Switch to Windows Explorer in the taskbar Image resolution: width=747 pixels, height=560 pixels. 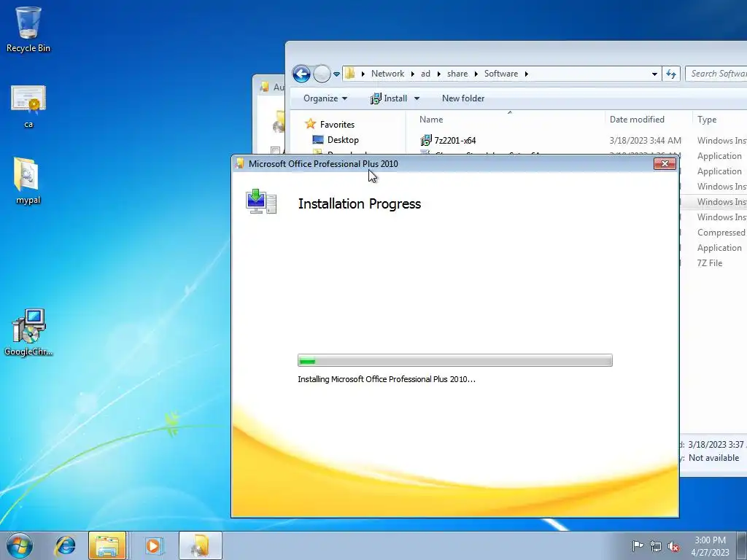pos(107,545)
